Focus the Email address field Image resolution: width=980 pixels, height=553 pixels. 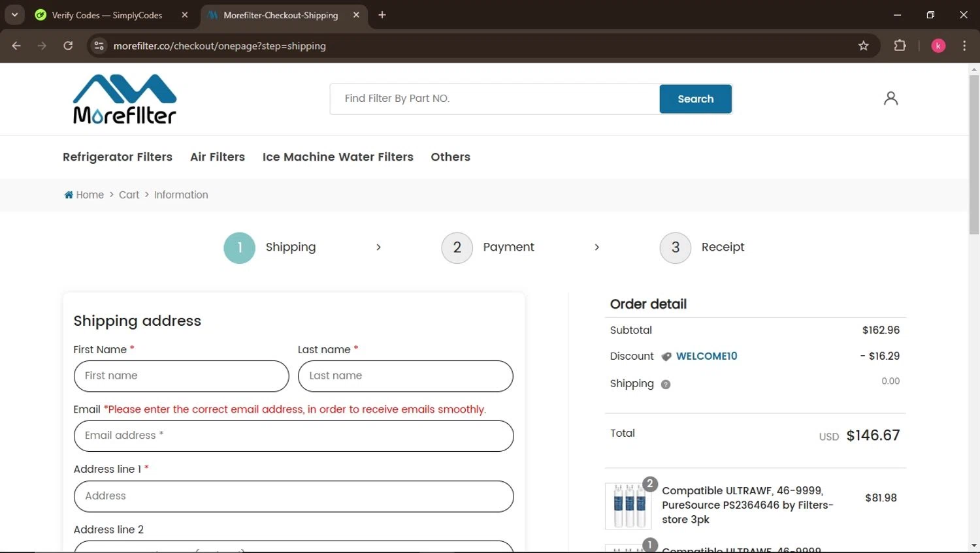pyautogui.click(x=294, y=436)
